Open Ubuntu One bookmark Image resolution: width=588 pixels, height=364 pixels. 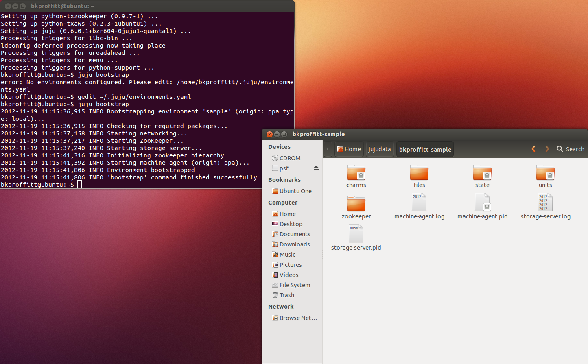(292, 191)
